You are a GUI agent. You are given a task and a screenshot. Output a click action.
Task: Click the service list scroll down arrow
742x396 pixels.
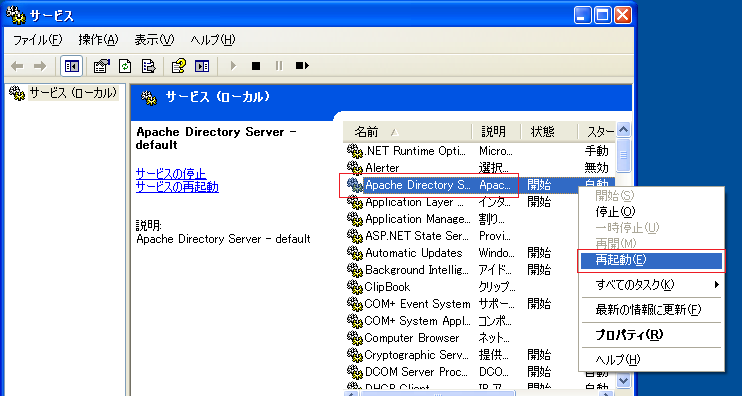(x=624, y=380)
